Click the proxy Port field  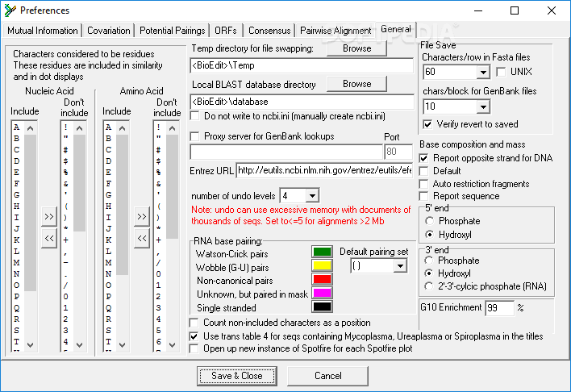398,152
